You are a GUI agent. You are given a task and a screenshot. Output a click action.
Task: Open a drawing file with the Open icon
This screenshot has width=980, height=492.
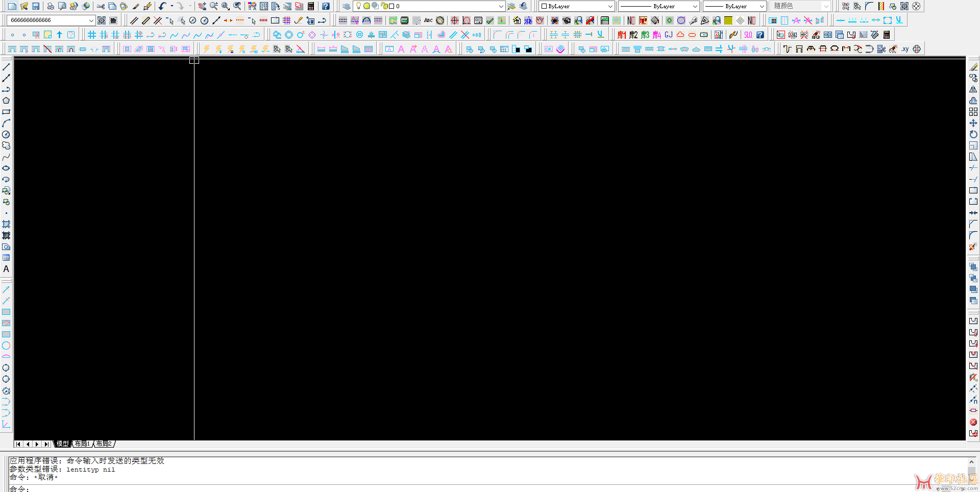point(23,6)
